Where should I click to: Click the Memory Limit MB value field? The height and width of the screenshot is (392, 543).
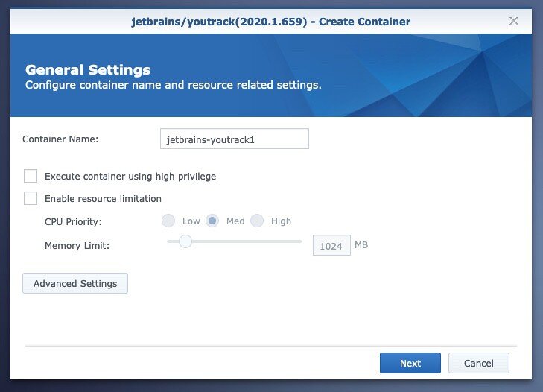tap(331, 245)
